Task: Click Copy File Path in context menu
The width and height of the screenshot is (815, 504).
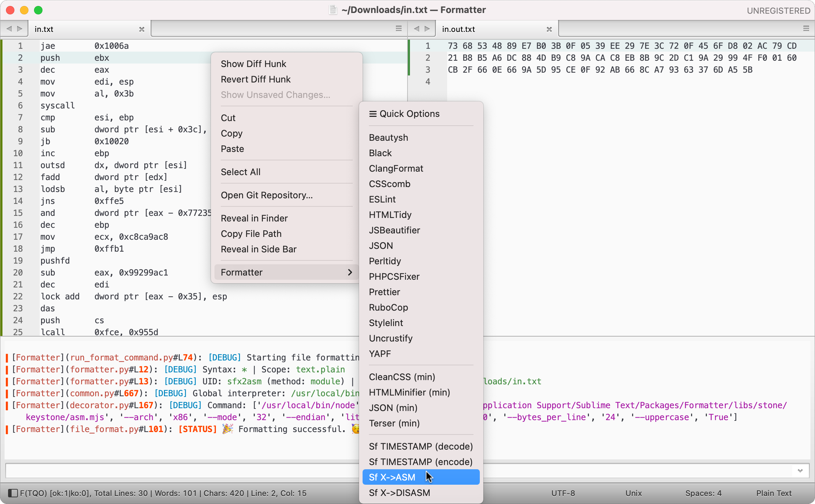Action: (251, 234)
